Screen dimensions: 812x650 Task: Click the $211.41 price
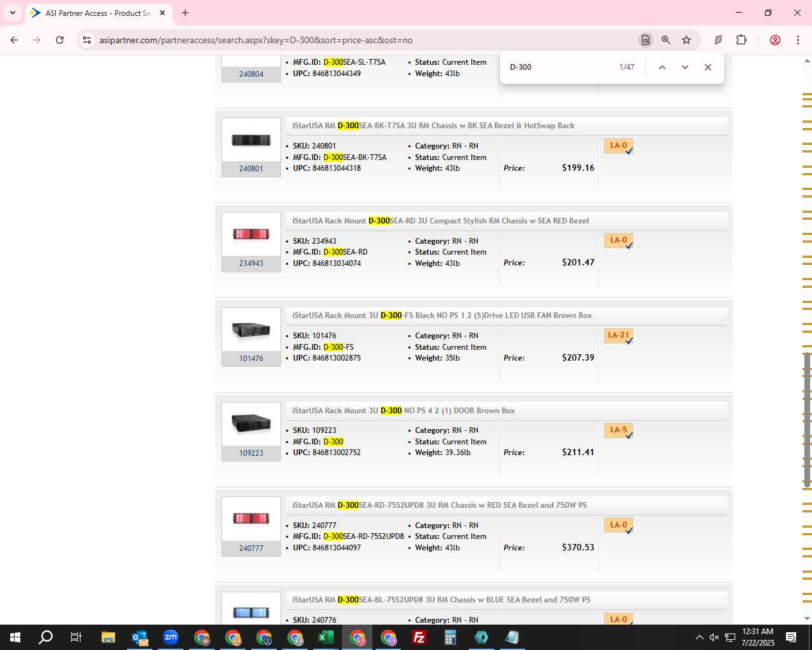pos(578,453)
